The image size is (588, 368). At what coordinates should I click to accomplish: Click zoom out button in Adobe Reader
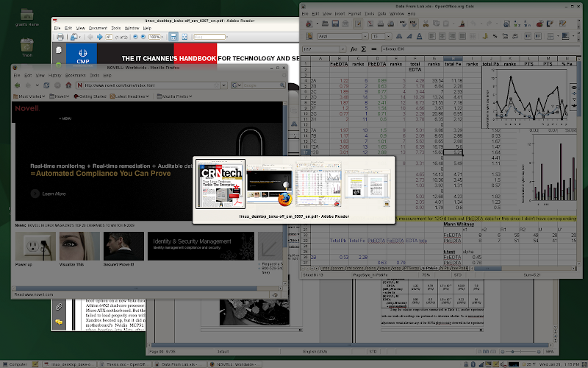point(135,37)
